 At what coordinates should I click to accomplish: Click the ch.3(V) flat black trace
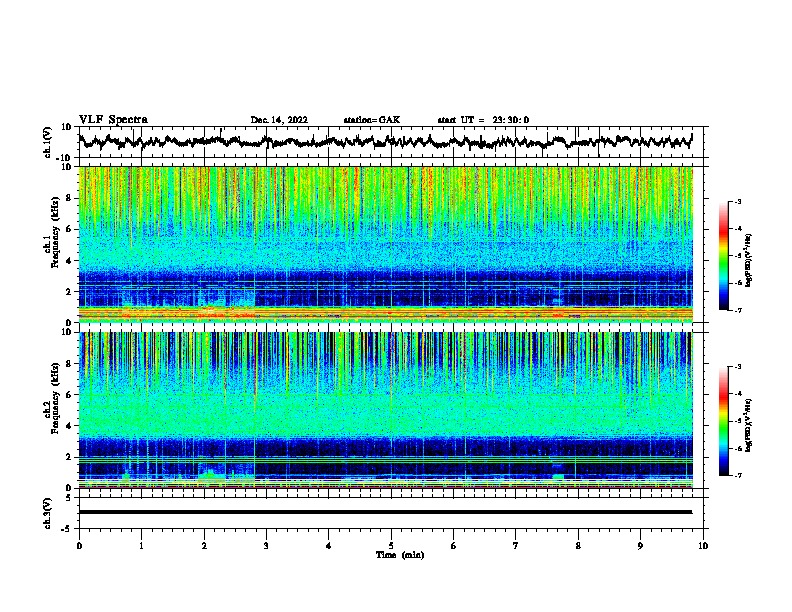coord(385,512)
